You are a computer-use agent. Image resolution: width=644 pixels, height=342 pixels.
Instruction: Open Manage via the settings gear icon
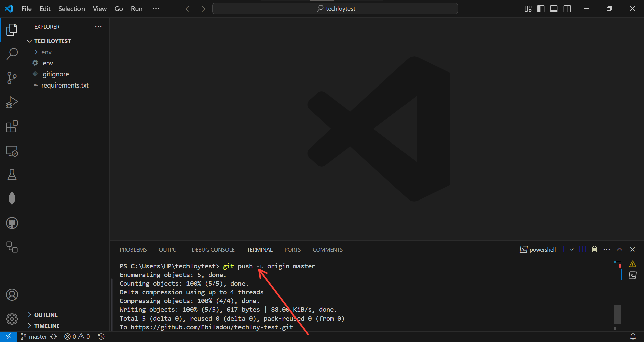tap(12, 319)
